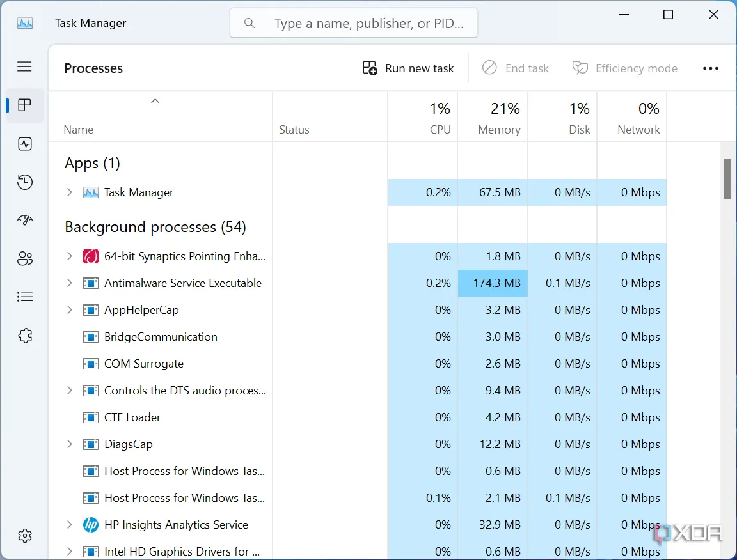Expand Antimalware Service Executable process
737x560 pixels.
point(70,283)
